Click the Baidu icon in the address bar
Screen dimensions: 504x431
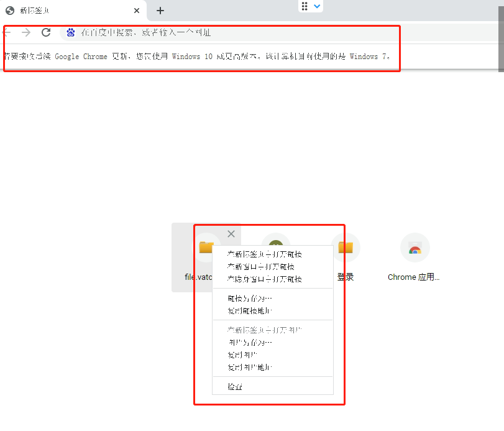click(70, 32)
